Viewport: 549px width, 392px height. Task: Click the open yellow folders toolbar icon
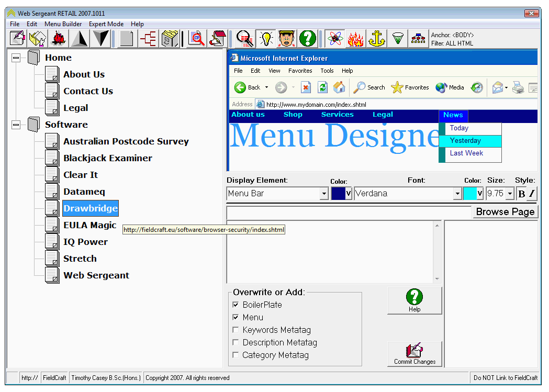[38, 39]
